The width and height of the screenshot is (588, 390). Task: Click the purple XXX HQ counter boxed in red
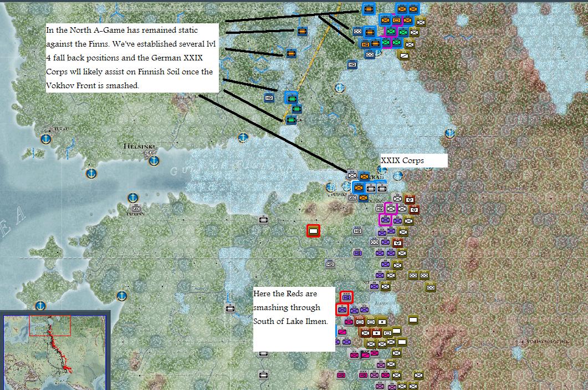pos(346,297)
